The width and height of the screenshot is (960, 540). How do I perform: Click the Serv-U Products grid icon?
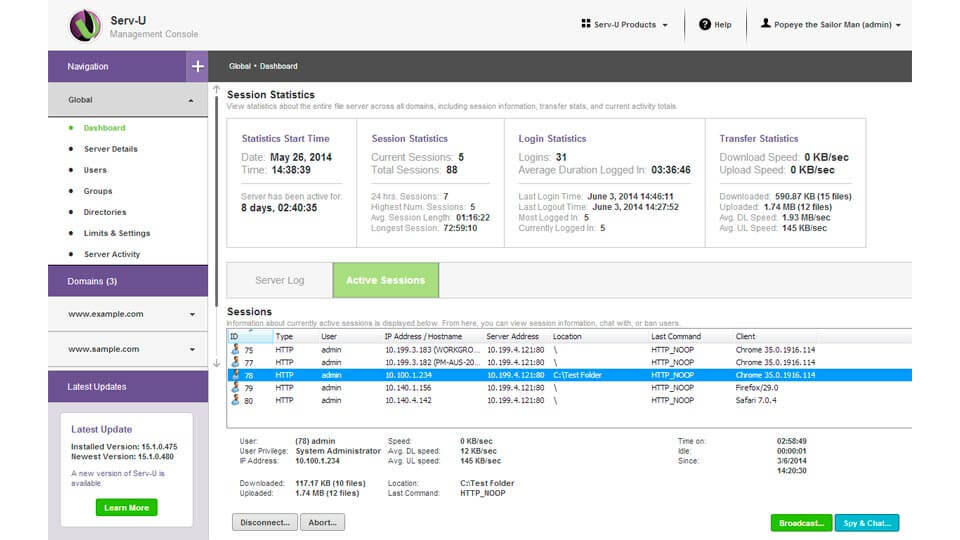(586, 24)
